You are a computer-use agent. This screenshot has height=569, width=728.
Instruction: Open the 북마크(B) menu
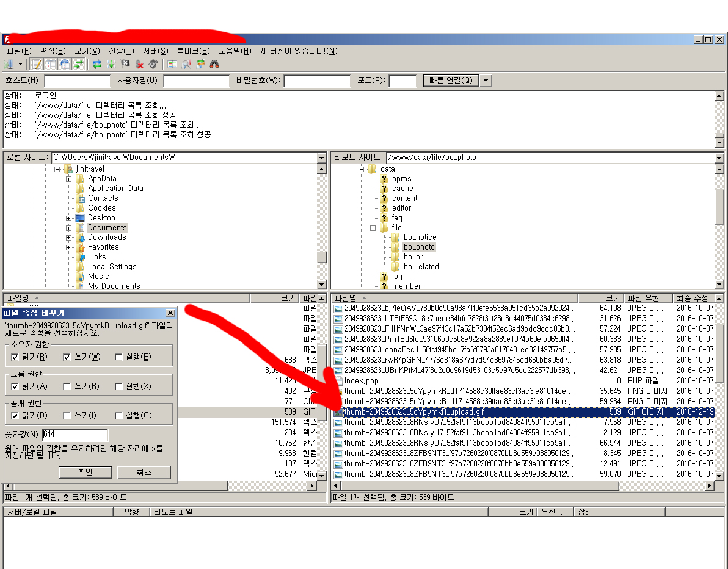194,51
